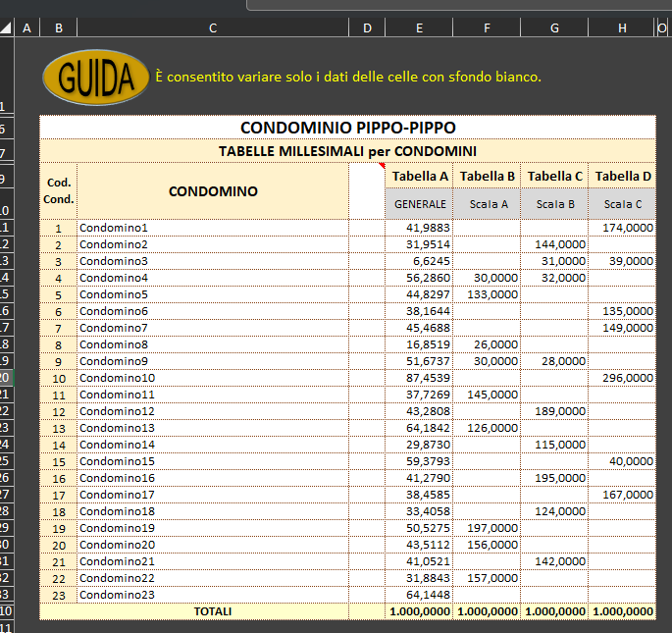Image resolution: width=672 pixels, height=633 pixels.
Task: Click the Scala C subheader cell
Action: tap(622, 204)
